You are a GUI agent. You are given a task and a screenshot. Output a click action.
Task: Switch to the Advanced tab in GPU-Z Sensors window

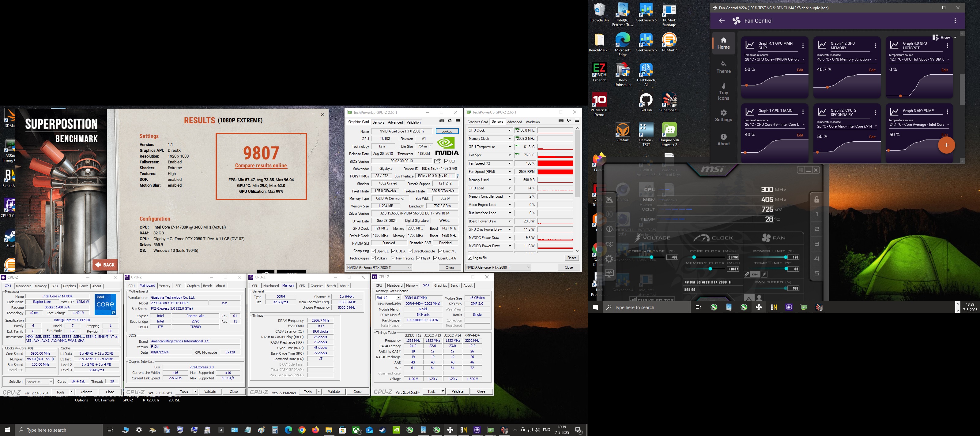(514, 122)
